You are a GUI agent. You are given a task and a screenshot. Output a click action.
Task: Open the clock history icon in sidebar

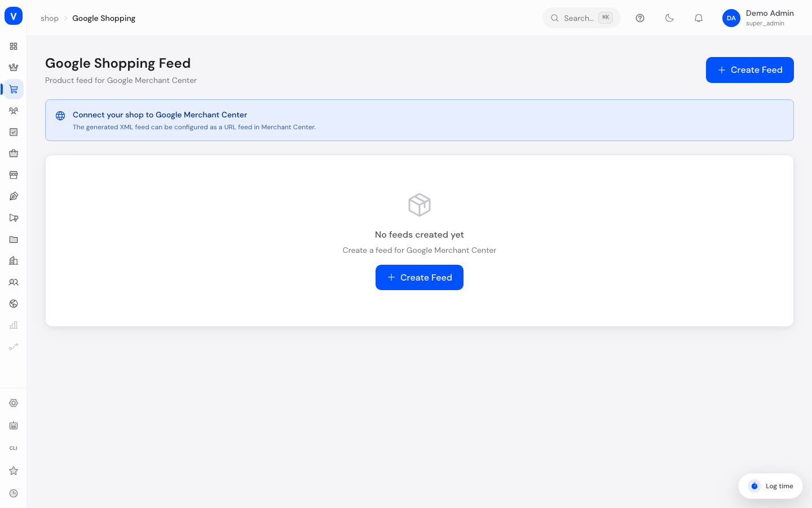pos(14,493)
